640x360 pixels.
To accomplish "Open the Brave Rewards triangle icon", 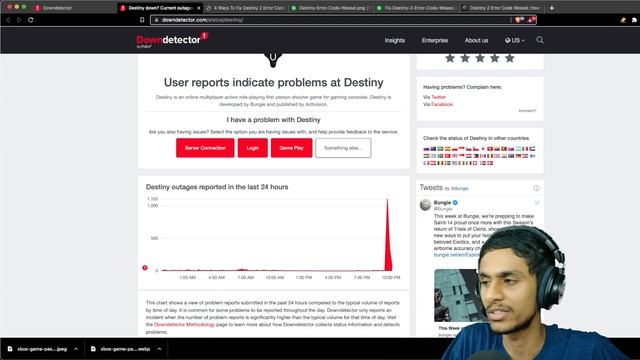I will pyautogui.click(x=531, y=20).
